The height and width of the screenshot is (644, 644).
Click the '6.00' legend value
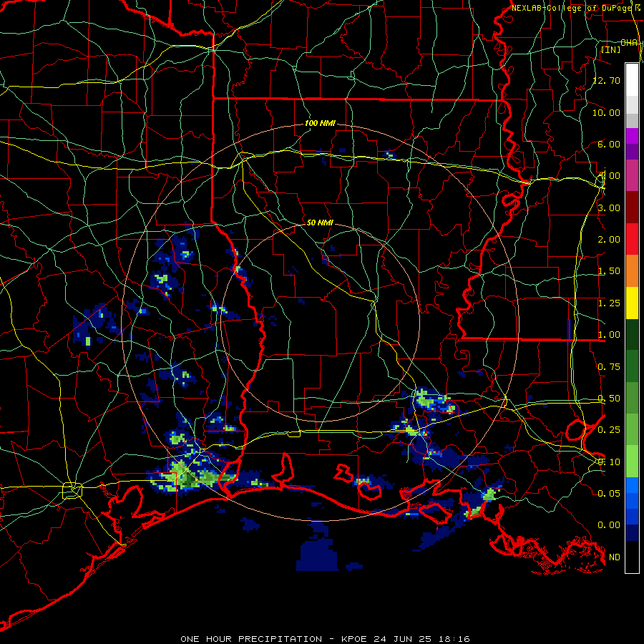coord(609,144)
